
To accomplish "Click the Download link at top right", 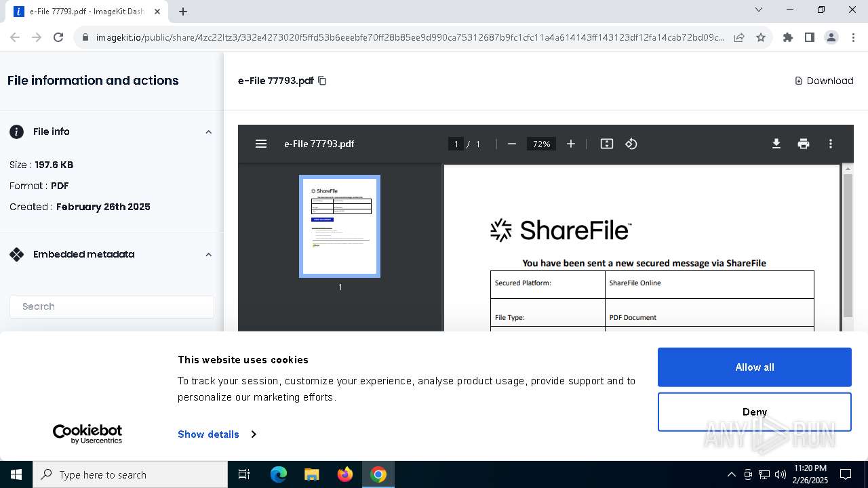I will coord(824,81).
